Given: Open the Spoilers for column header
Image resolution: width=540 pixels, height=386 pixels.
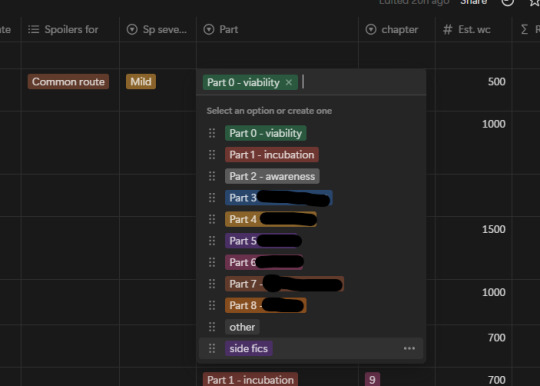Looking at the screenshot, I should [x=71, y=30].
